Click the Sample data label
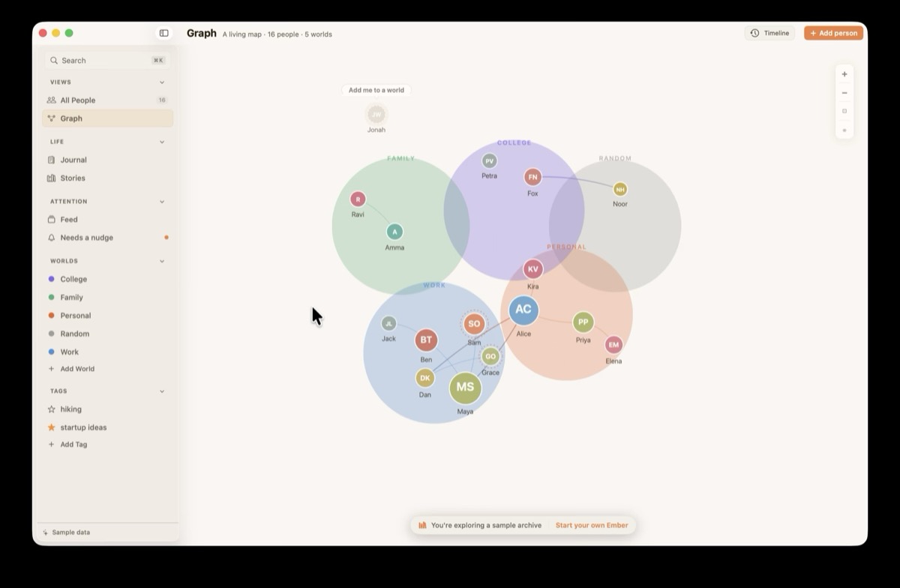 71,532
